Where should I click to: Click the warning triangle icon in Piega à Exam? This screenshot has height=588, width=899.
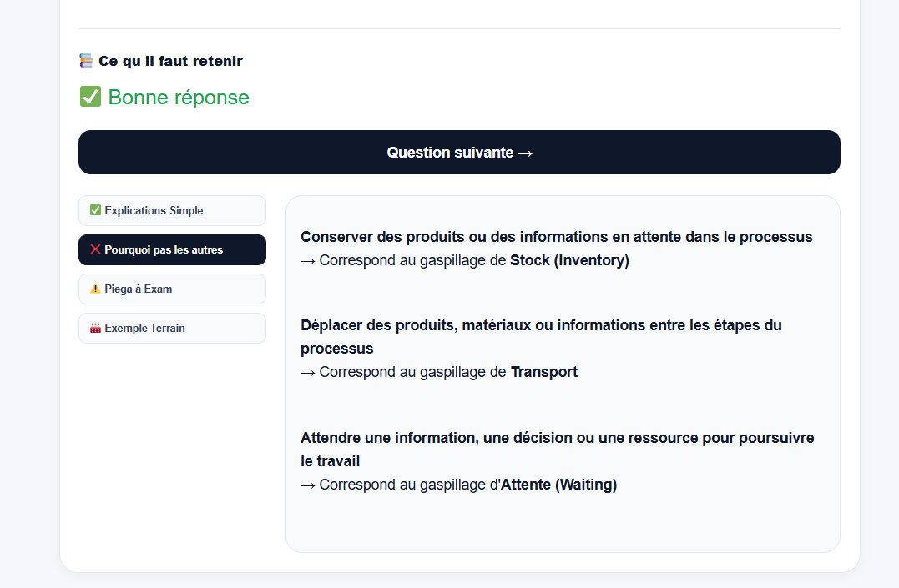coord(95,289)
